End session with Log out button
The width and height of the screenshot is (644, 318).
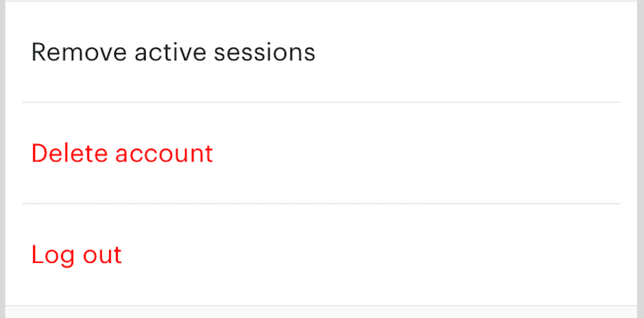321,254
